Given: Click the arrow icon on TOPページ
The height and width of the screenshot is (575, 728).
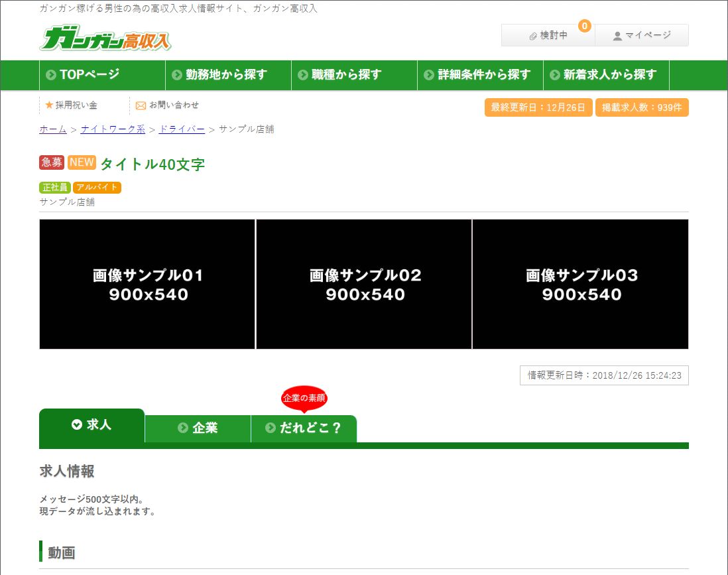Looking at the screenshot, I should (x=51, y=75).
